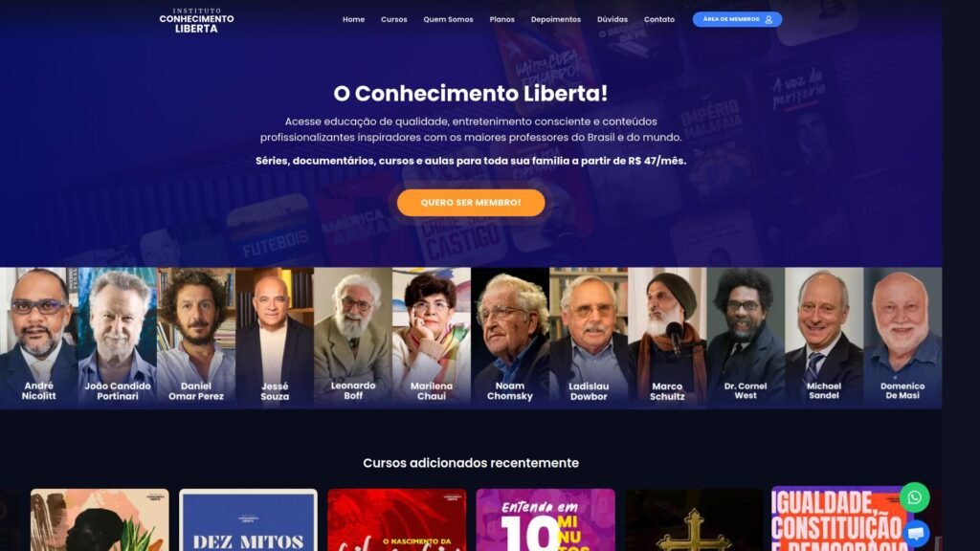Viewport: 980px width, 551px height.
Task: Select Marilena Chaui's portrait card
Action: coord(432,338)
